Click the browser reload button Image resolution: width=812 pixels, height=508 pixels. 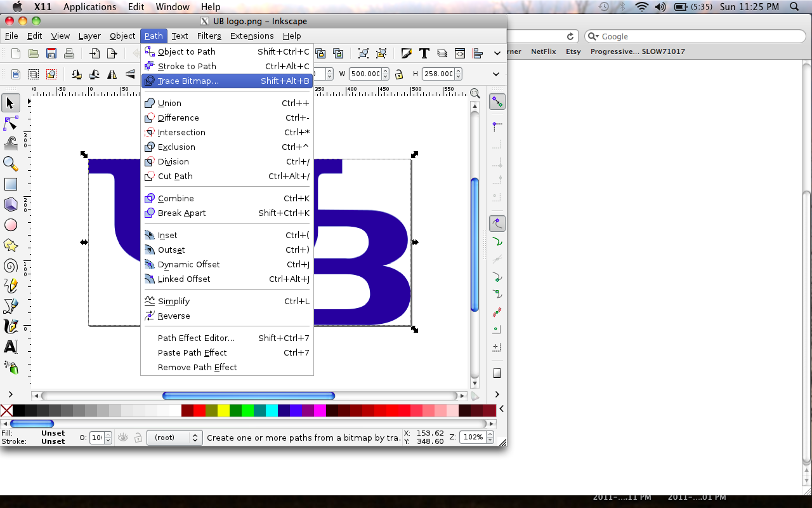(x=570, y=36)
